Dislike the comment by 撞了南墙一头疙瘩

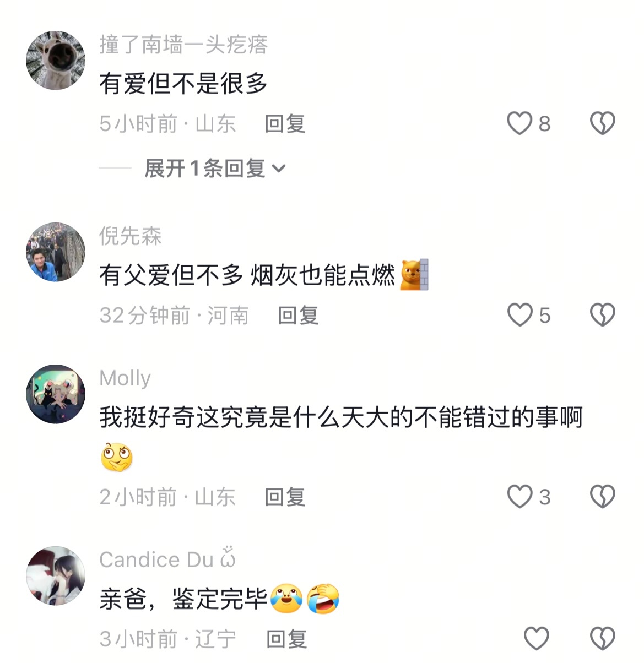pos(602,123)
